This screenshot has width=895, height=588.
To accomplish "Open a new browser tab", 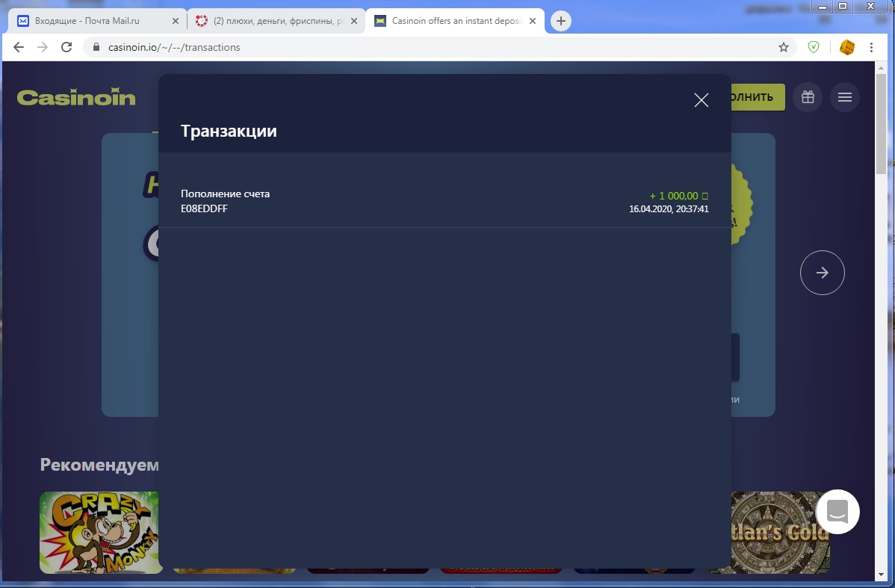I will coord(560,21).
